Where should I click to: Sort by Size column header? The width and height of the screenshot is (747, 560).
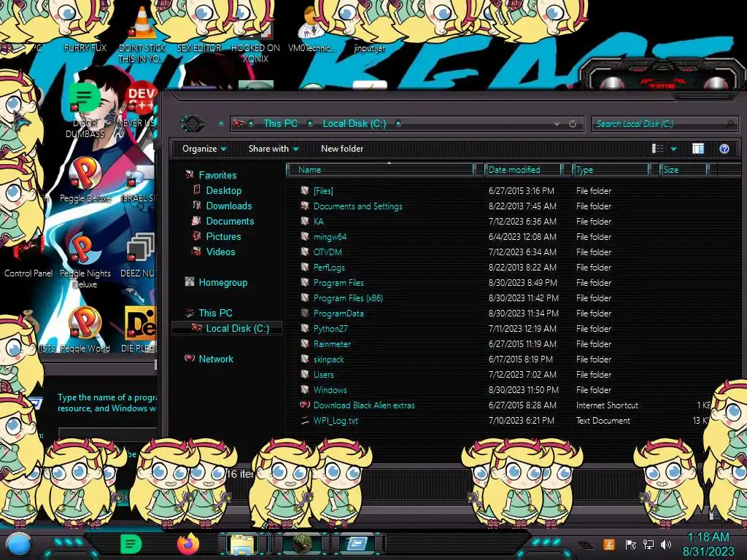pos(683,169)
